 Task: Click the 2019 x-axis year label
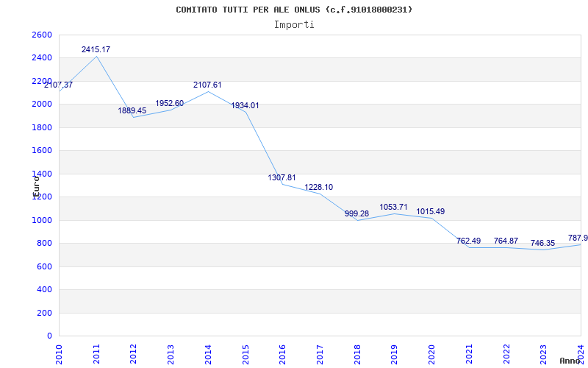394,355
